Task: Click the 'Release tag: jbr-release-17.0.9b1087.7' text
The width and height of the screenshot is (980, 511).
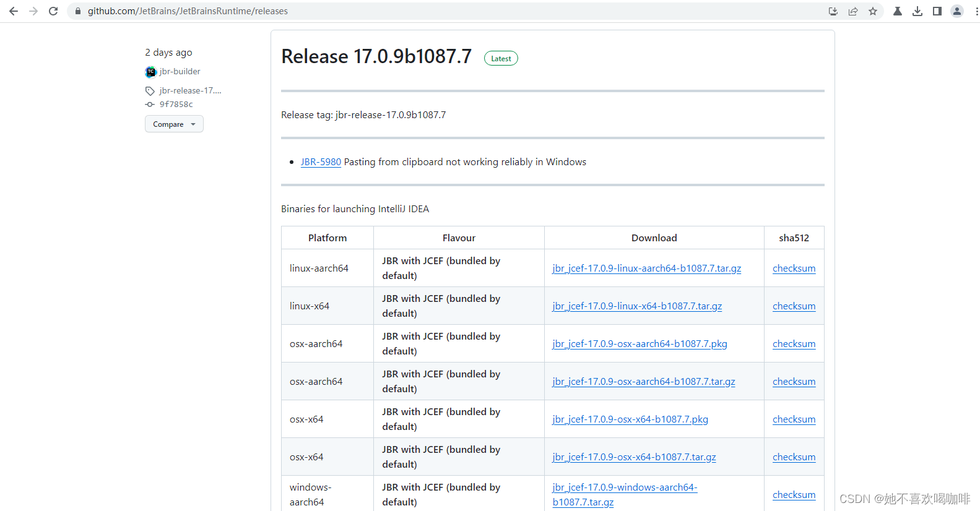Action: (x=363, y=115)
